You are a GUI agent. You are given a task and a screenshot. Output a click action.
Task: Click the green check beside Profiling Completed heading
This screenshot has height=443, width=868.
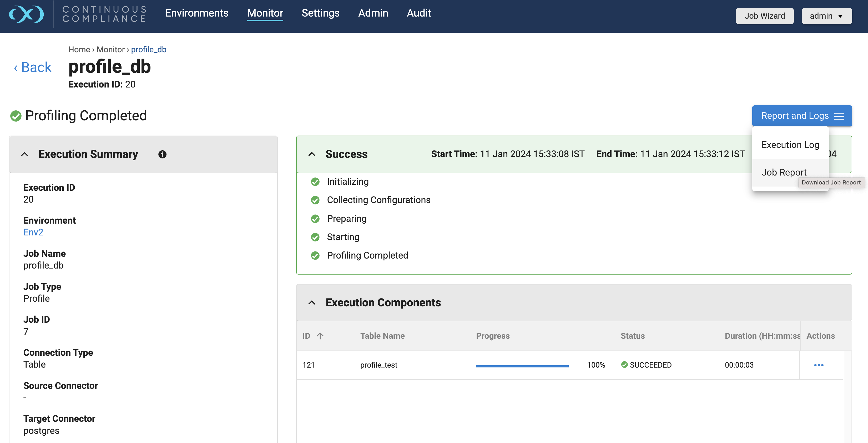coord(16,116)
